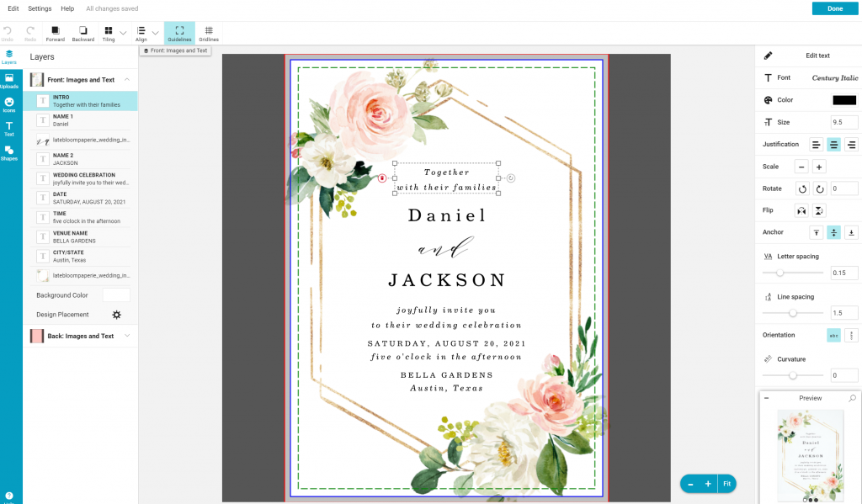The height and width of the screenshot is (504, 862).
Task: Select vertical text orientation
Action: tap(852, 335)
